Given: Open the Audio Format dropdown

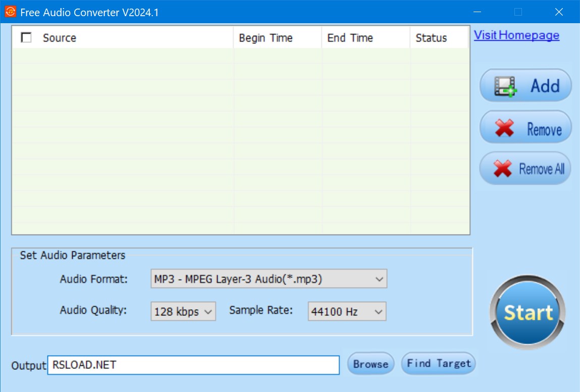Looking at the screenshot, I should click(x=269, y=279).
